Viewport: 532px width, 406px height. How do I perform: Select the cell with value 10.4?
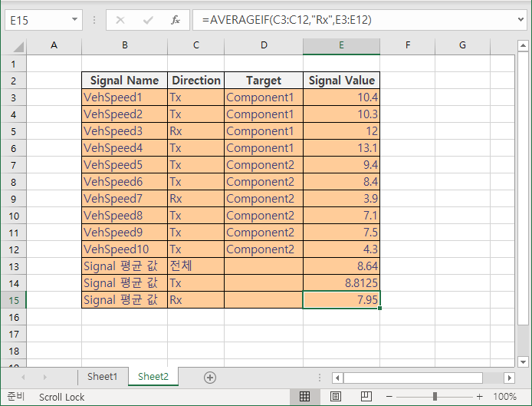tap(341, 97)
